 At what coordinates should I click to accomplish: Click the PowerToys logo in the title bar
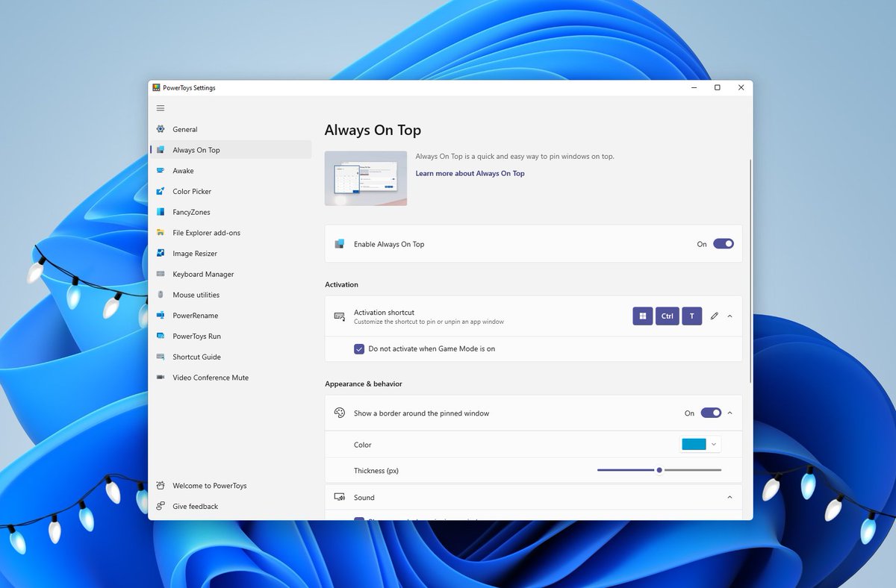tap(157, 87)
